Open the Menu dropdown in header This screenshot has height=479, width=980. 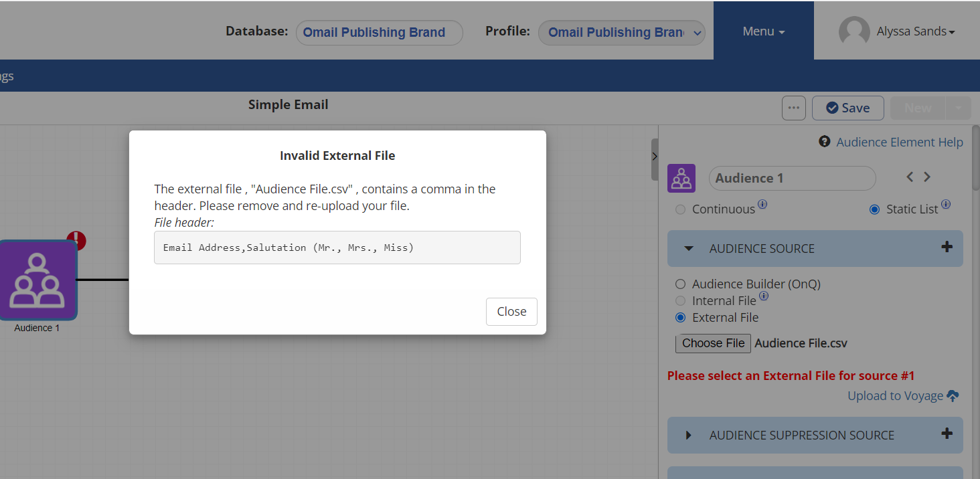click(763, 31)
